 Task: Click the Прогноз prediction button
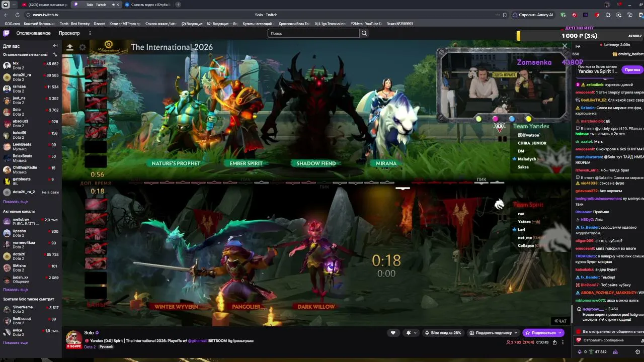tap(632, 69)
